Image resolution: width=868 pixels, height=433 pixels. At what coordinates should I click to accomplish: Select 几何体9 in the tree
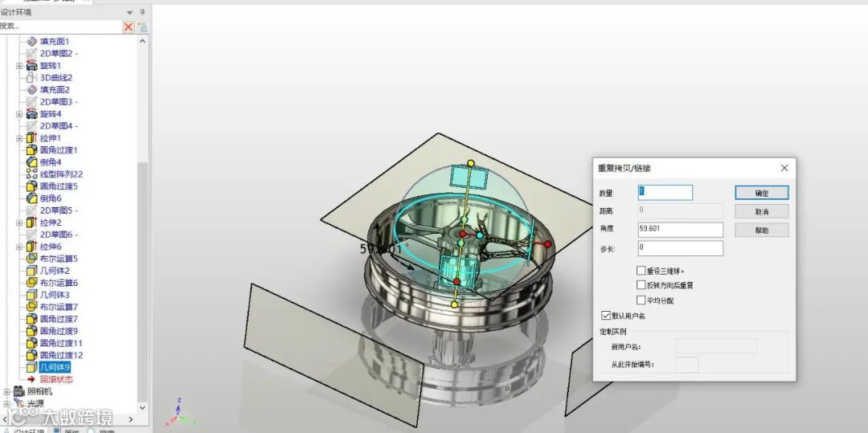[55, 367]
